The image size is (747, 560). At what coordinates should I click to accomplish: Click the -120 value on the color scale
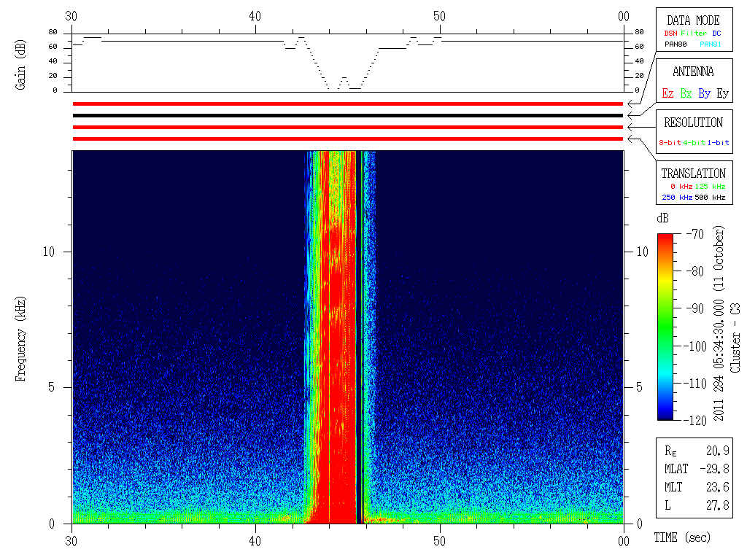pyautogui.click(x=695, y=421)
